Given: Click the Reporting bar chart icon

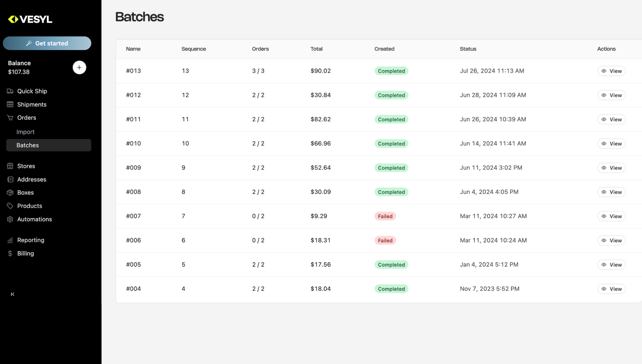Looking at the screenshot, I should click(x=10, y=240).
